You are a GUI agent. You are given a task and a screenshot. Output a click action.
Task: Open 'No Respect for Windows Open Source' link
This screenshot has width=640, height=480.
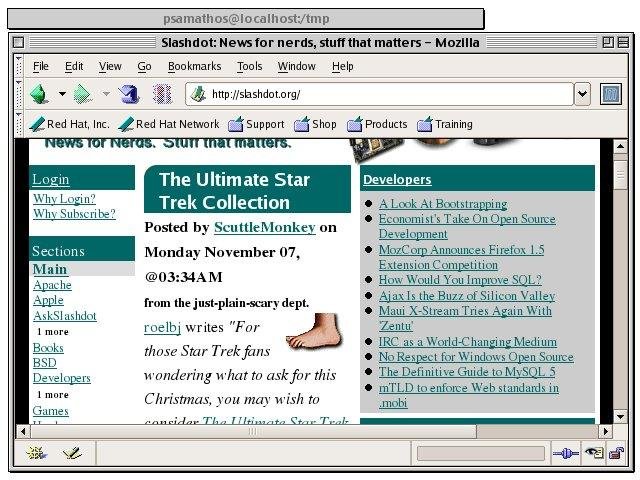tap(476, 357)
